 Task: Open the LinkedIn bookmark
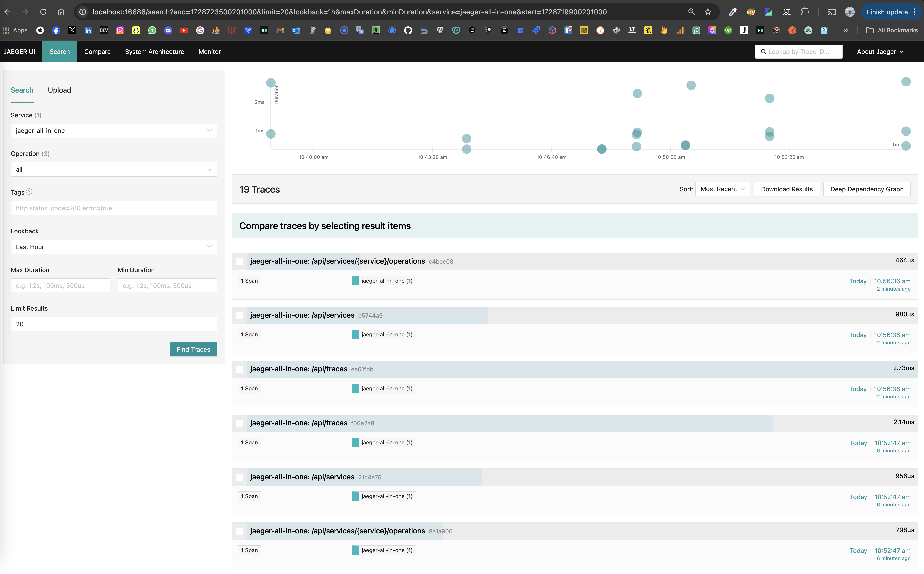pyautogui.click(x=88, y=30)
